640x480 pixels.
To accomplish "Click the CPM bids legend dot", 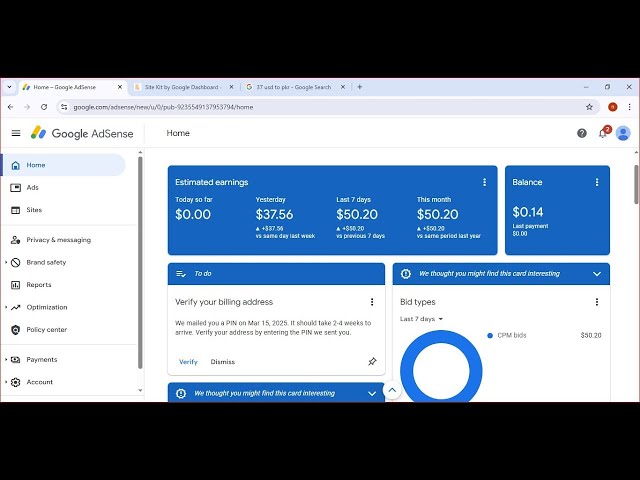I will [x=490, y=336].
